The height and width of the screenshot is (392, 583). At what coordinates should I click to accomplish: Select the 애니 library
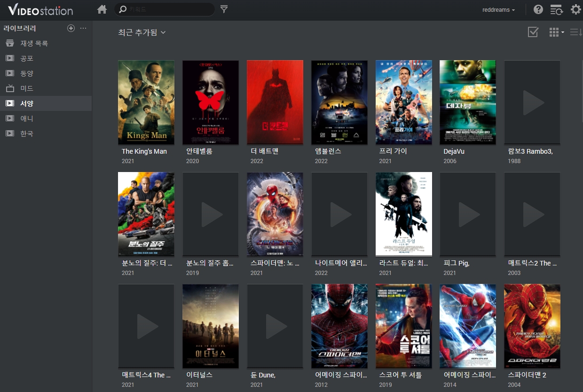46,118
